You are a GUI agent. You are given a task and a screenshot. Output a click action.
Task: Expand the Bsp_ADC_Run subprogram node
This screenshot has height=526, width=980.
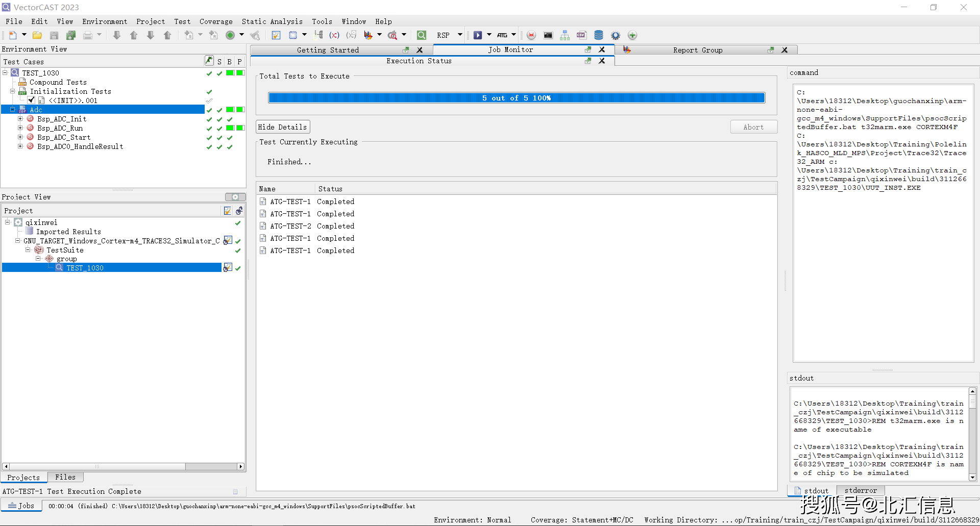click(20, 128)
